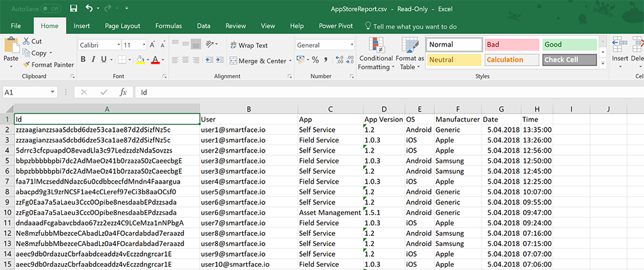Switch to the Page Layout tab
644x270 pixels.
pyautogui.click(x=122, y=26)
